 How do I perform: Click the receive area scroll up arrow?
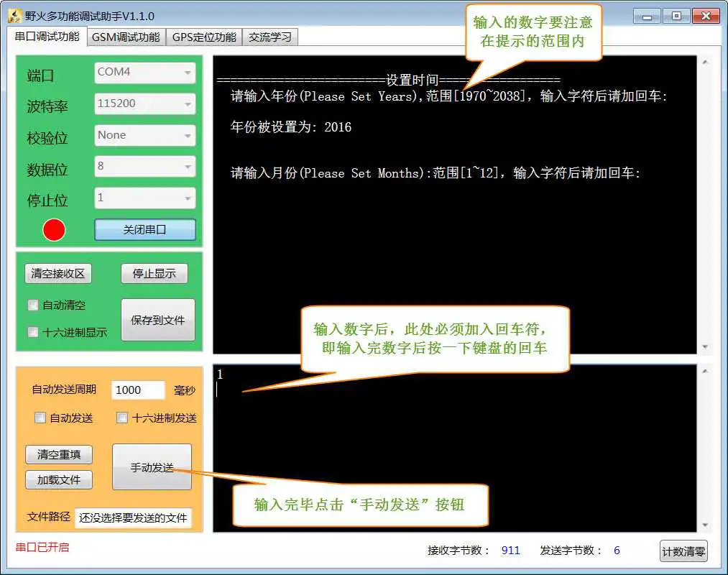pos(705,62)
